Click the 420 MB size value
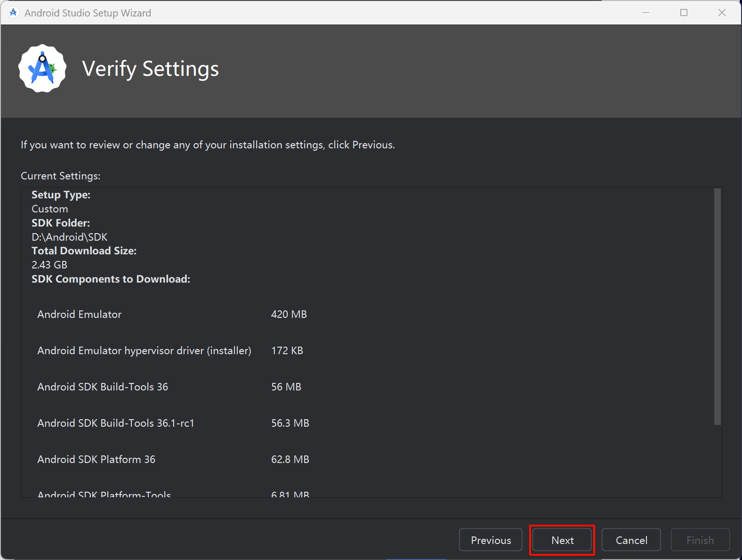Viewport: 742px width, 560px height. [289, 314]
